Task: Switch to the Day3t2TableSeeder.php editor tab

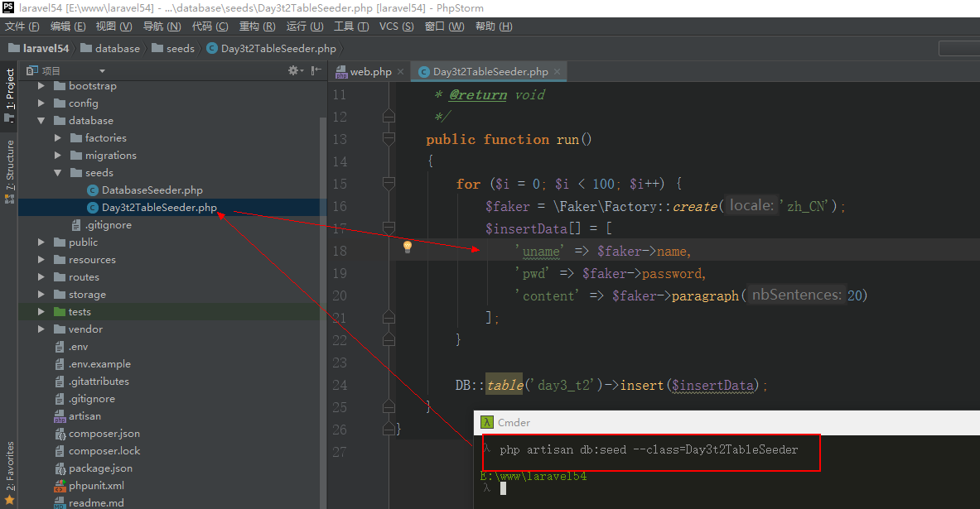Action: pyautogui.click(x=490, y=72)
